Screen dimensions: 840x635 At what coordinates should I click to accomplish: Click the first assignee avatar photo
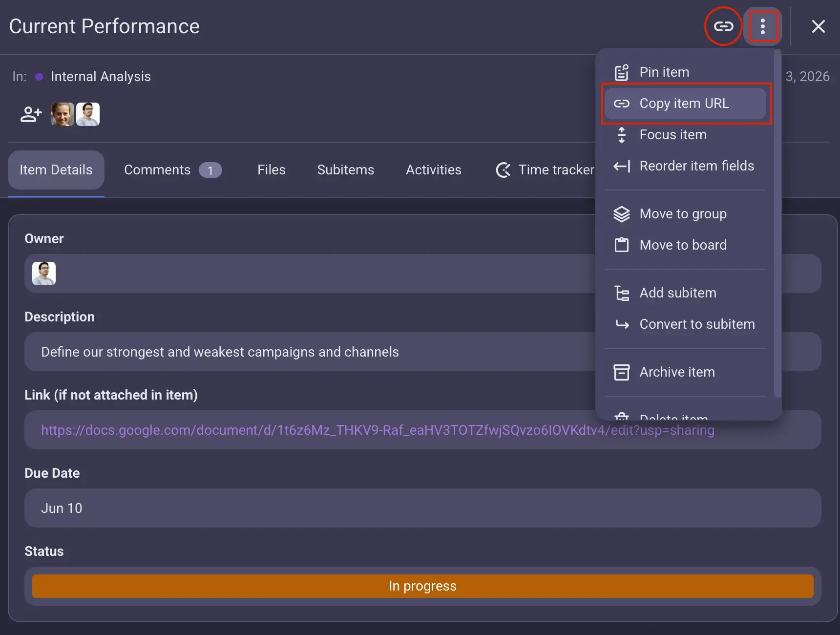point(63,114)
